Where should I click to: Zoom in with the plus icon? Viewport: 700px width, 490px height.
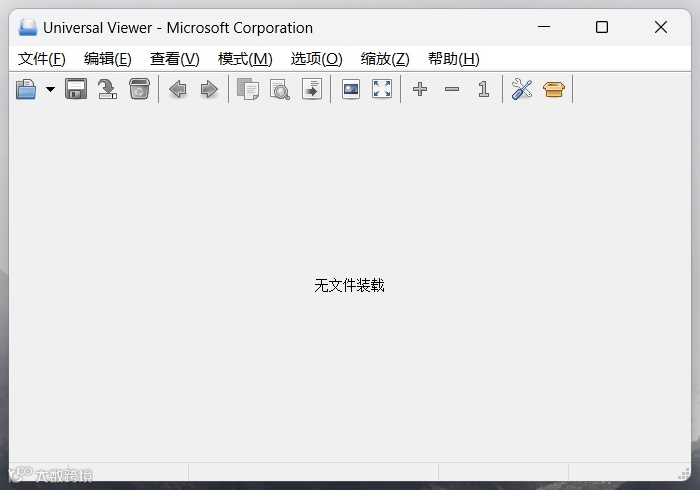pos(420,89)
